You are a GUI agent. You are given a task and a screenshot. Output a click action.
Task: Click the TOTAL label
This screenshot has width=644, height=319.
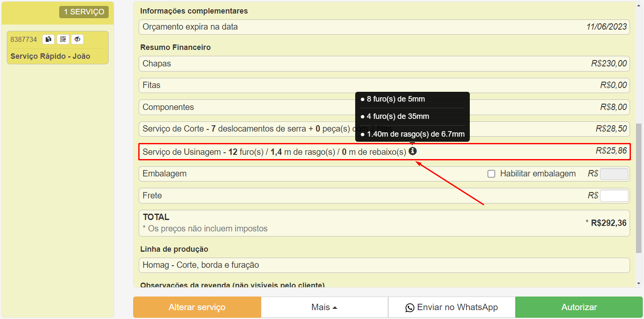(156, 217)
